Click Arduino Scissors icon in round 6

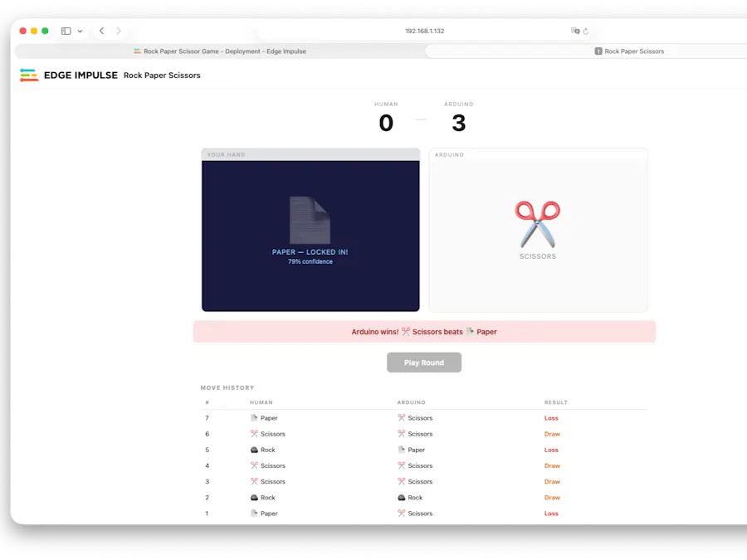401,434
